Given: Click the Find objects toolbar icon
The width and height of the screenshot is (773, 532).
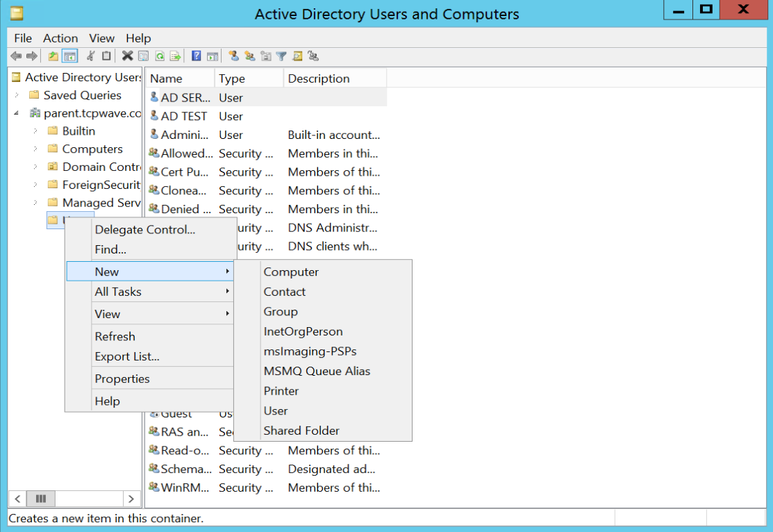Looking at the screenshot, I should click(297, 56).
